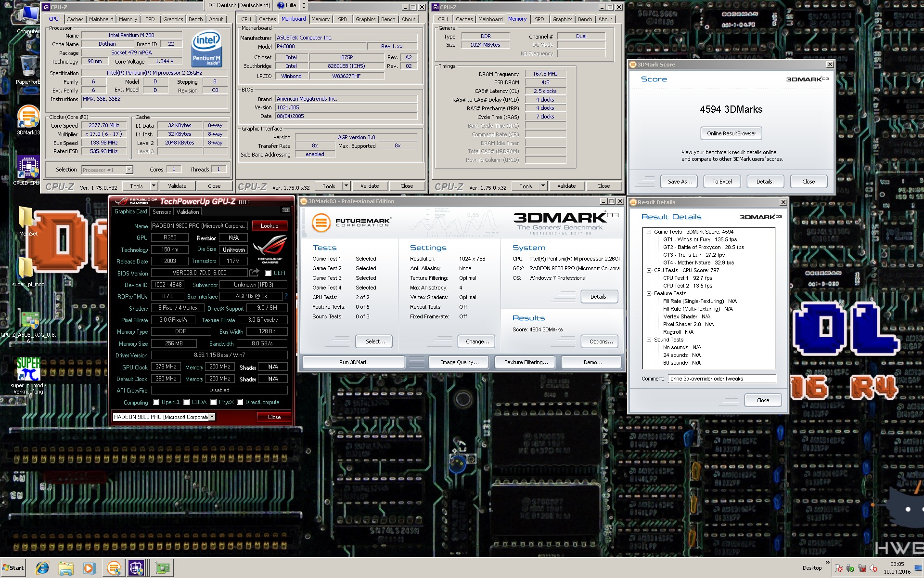Screen dimensions: 924x578
Task: Toggle the CUDA checkbox
Action: (x=186, y=402)
